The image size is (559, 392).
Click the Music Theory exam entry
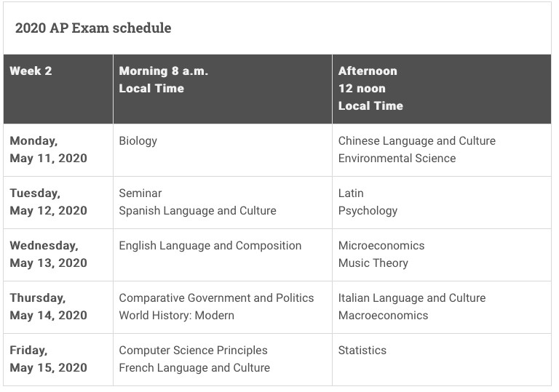(x=373, y=263)
